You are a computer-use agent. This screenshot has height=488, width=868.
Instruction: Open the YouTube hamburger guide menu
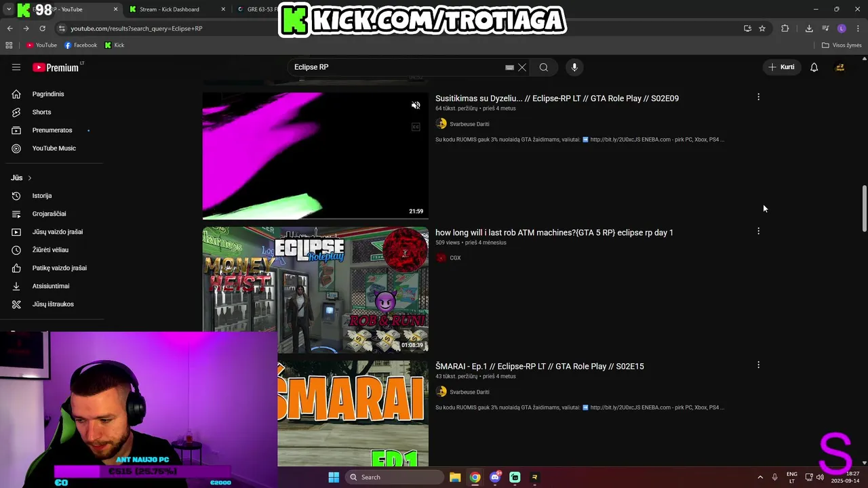pos(16,67)
